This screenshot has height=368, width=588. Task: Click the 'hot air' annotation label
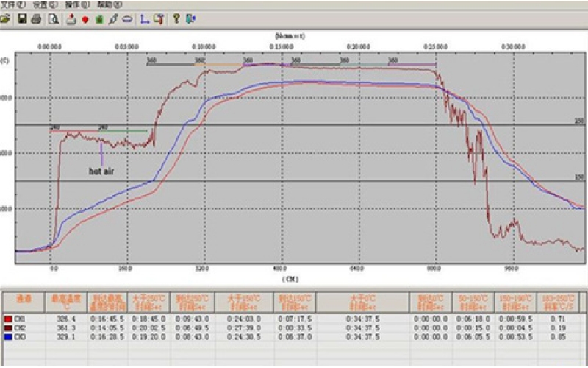101,170
